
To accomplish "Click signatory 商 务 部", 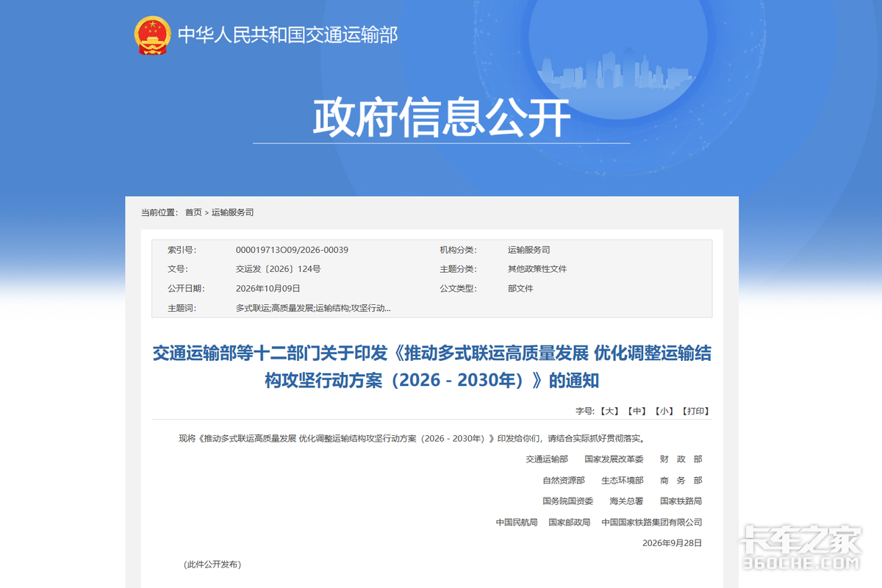I will pos(681,481).
